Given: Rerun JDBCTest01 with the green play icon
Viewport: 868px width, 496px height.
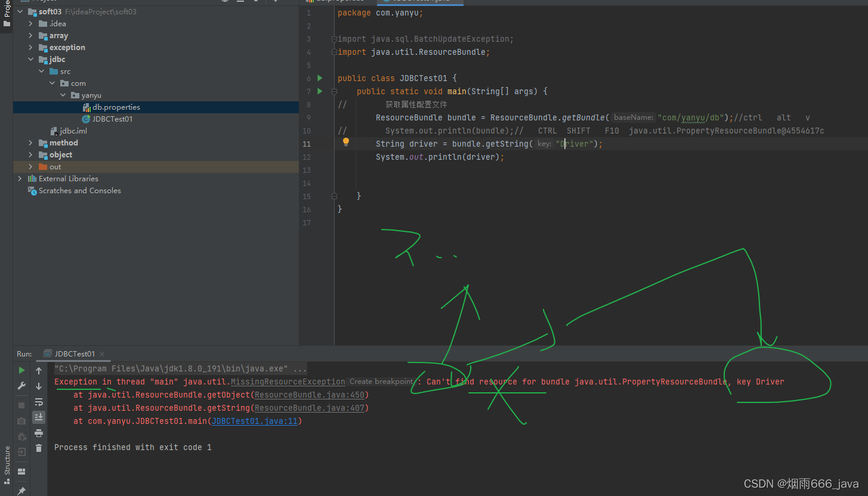Looking at the screenshot, I should coord(21,370).
